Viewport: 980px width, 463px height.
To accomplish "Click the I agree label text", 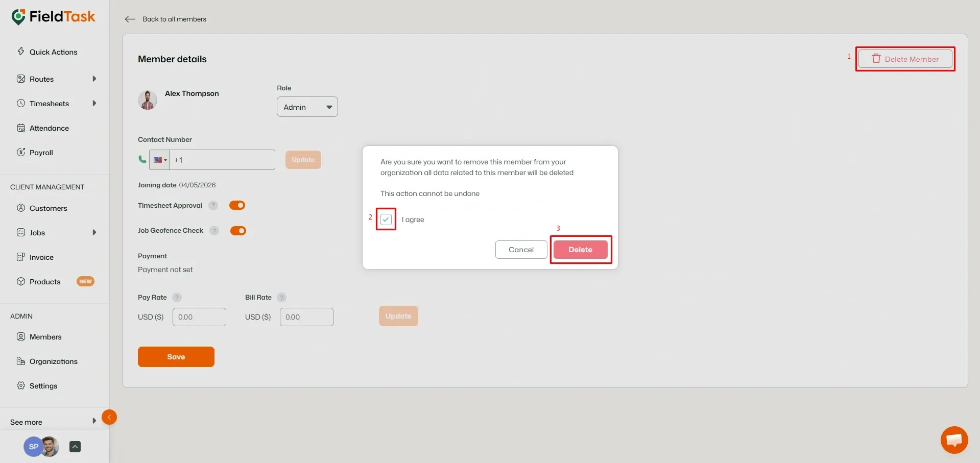I will click(x=413, y=220).
